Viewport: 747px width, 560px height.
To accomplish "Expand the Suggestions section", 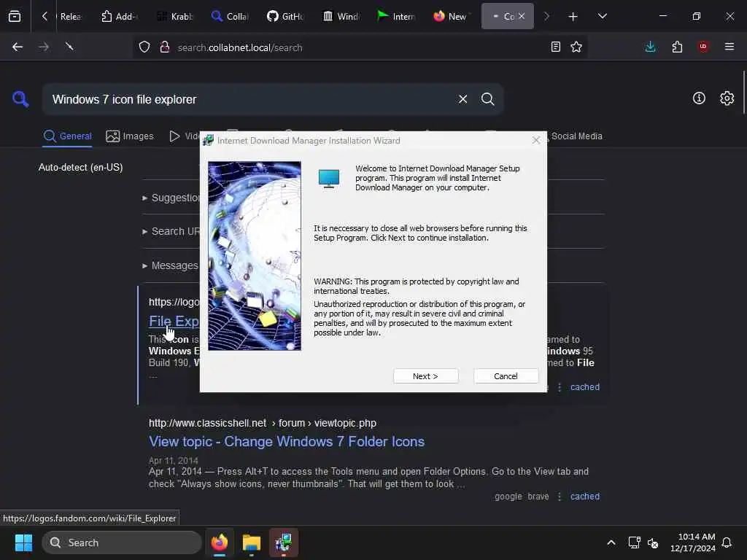I will [171, 198].
